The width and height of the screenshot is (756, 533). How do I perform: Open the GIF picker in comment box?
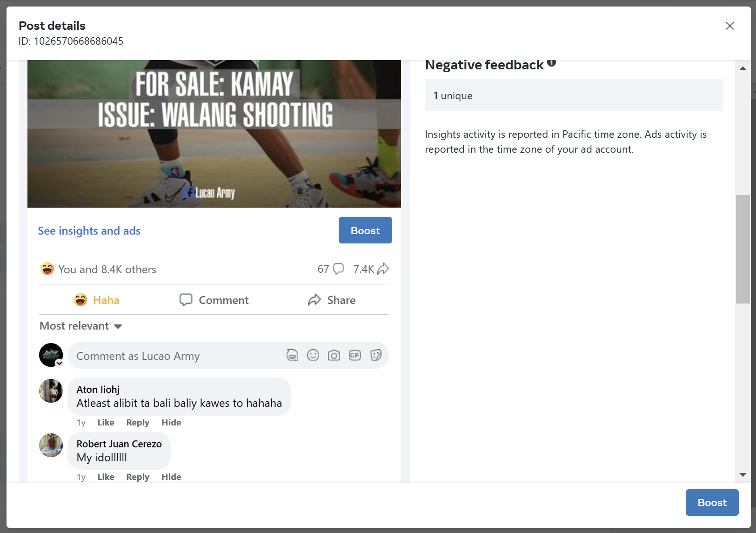pos(355,356)
